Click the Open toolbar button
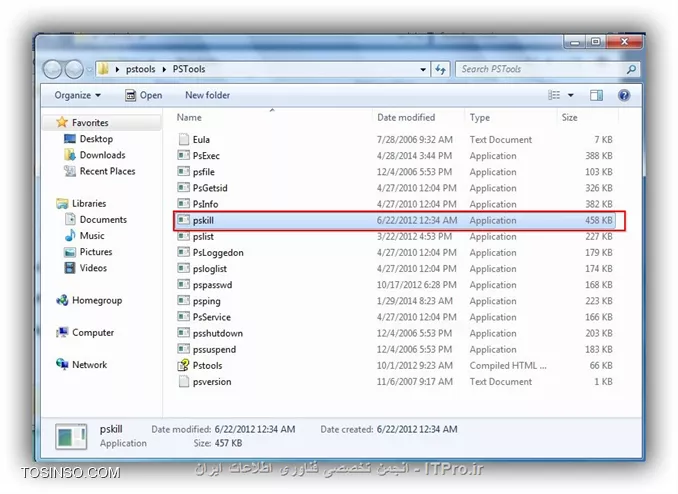Image resolution: width=678 pixels, height=494 pixels. tap(144, 95)
